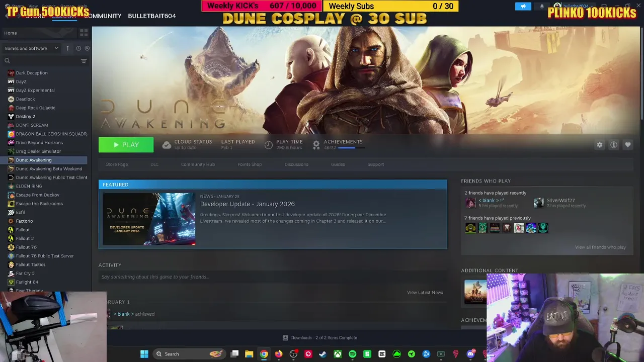Viewport: 644px width, 362px height.
Task: Expand the Games and Software dropdown
Action: (33, 48)
